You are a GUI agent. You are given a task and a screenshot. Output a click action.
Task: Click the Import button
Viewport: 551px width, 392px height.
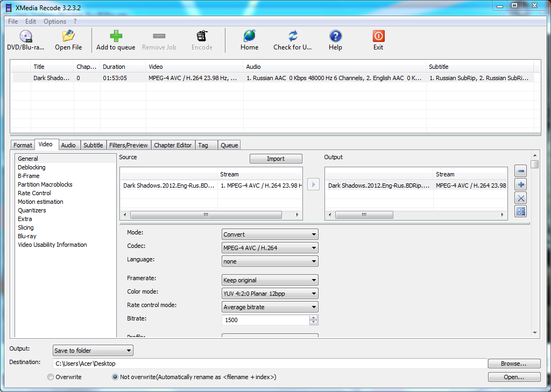[275, 159]
